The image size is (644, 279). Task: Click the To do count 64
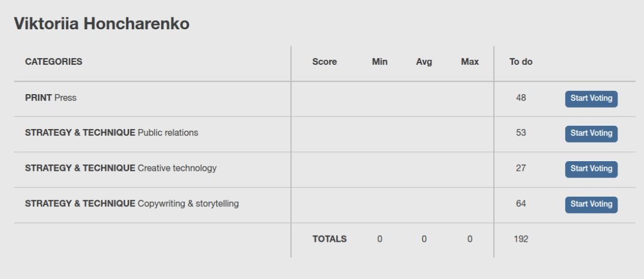[521, 203]
